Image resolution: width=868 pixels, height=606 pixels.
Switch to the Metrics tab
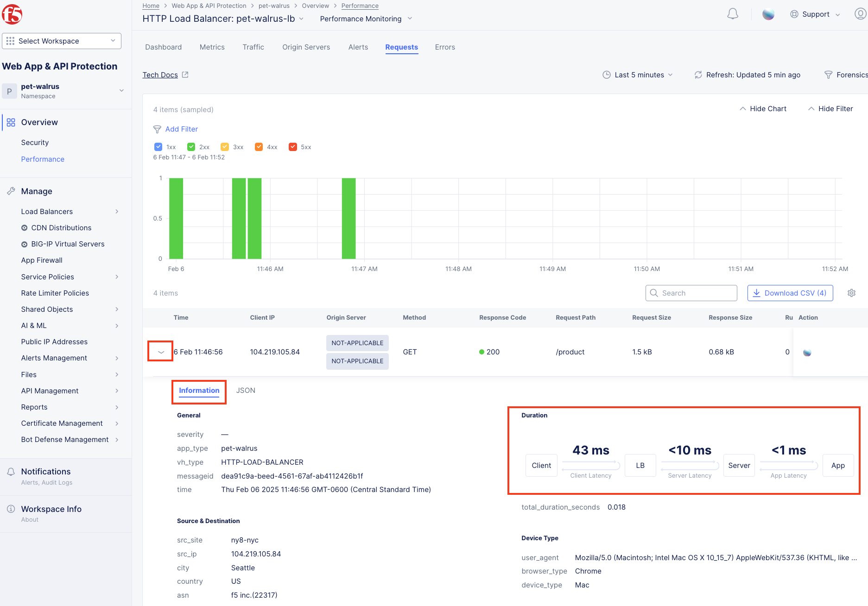click(x=212, y=47)
